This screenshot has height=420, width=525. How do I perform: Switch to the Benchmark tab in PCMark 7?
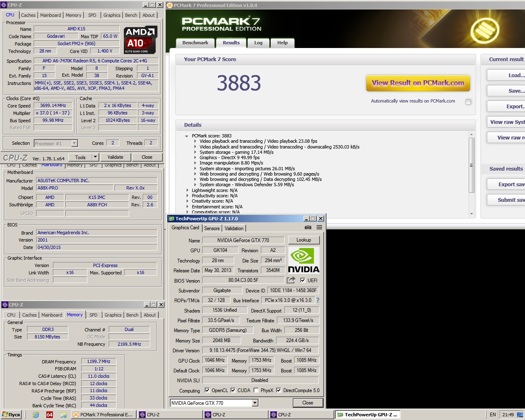coord(195,43)
